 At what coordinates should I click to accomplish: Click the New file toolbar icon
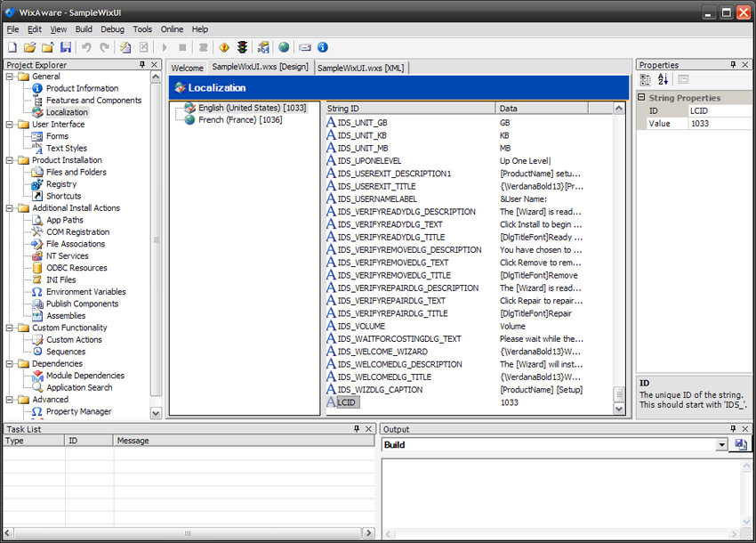click(x=12, y=47)
